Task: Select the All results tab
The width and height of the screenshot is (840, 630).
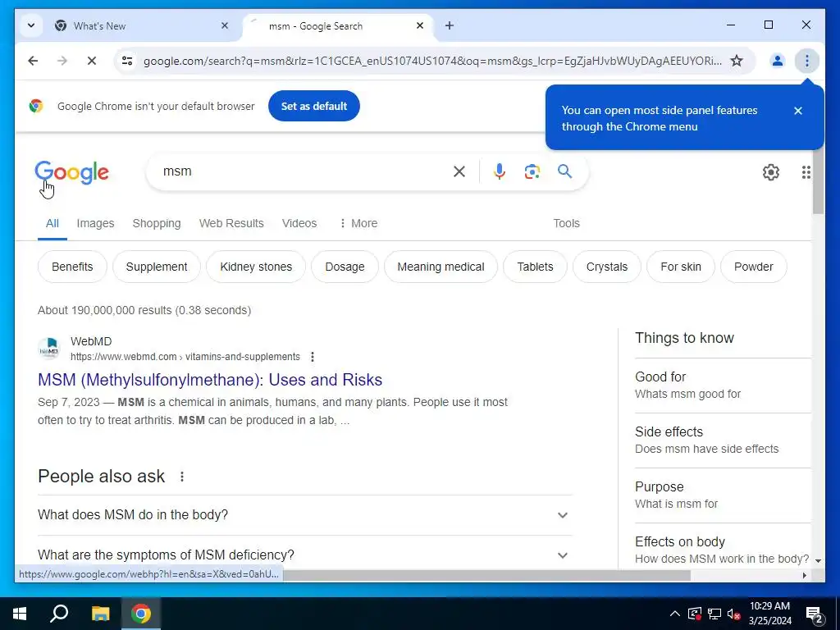Action: pos(52,223)
